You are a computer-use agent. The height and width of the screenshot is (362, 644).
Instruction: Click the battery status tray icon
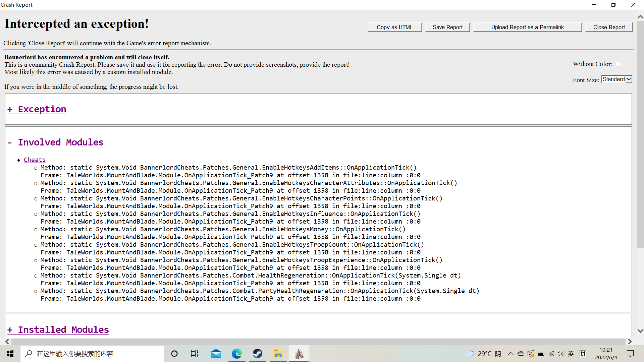pyautogui.click(x=541, y=354)
